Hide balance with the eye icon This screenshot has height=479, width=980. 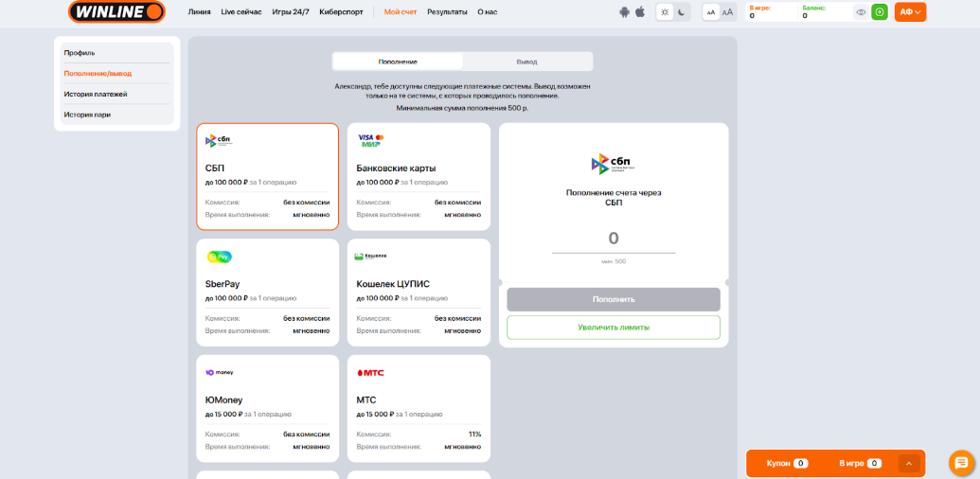[861, 12]
